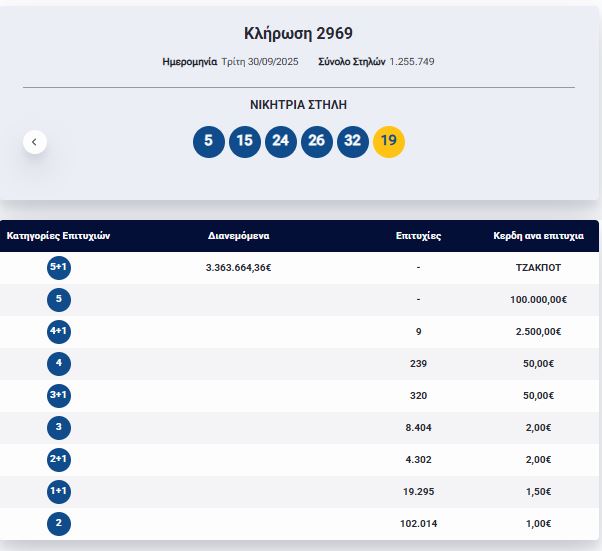Click the yellow Joker ball 19
The image size is (602, 551).
(389, 141)
